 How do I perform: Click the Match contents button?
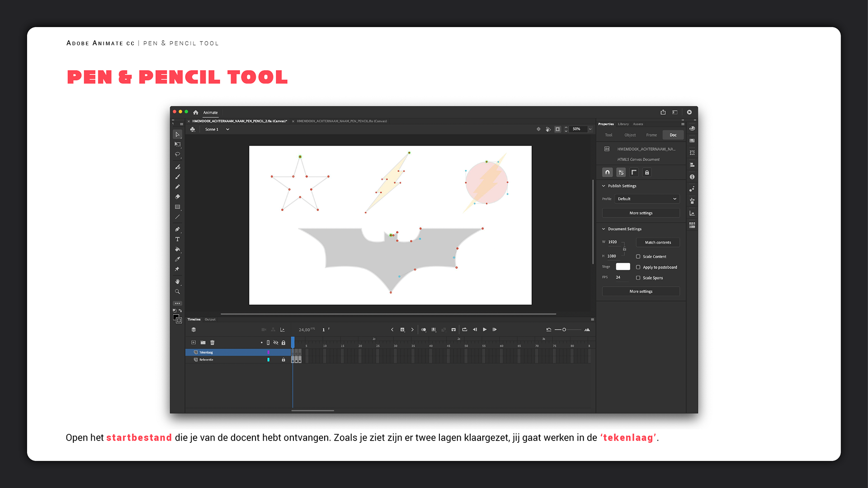click(x=657, y=243)
